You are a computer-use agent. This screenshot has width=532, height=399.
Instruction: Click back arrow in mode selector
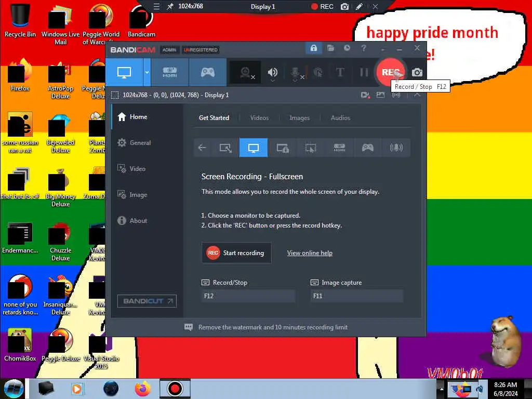(202, 148)
